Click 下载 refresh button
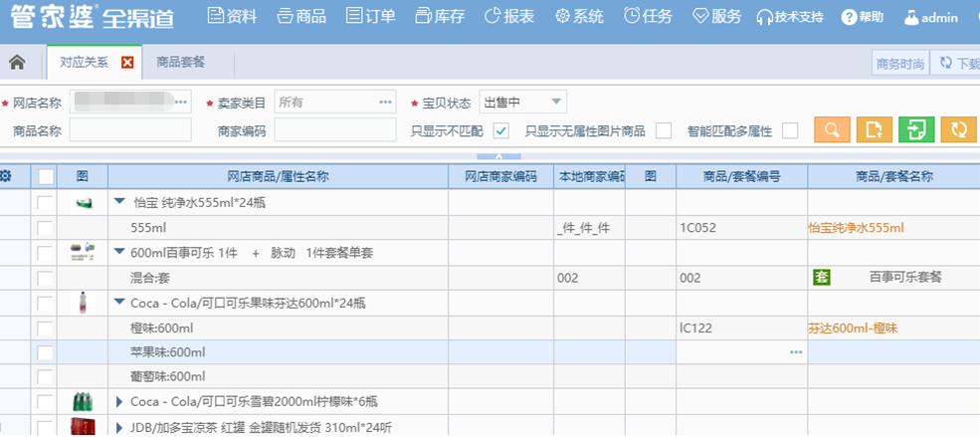 (955, 63)
